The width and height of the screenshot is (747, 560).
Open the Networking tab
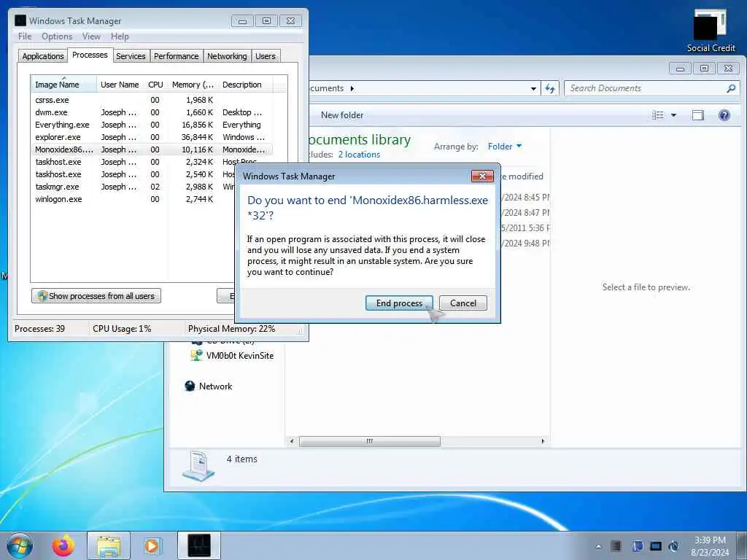pos(227,56)
